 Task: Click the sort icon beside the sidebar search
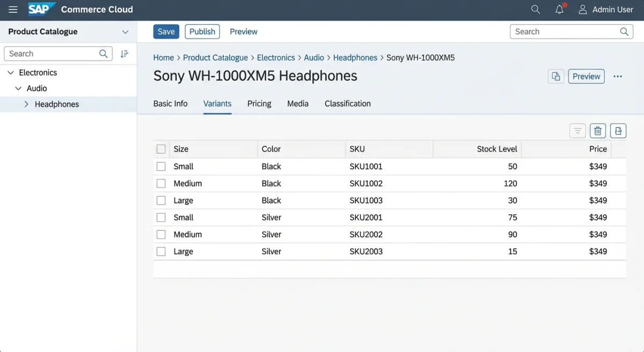click(x=125, y=53)
